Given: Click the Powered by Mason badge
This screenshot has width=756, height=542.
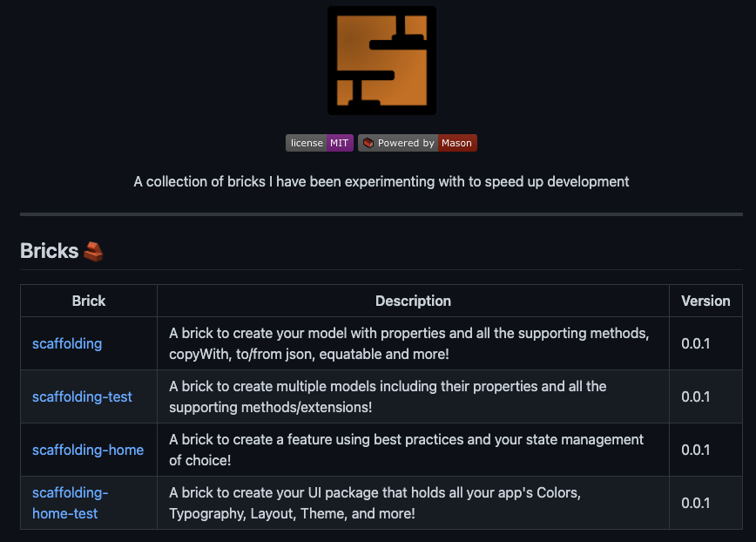Looking at the screenshot, I should point(417,143).
